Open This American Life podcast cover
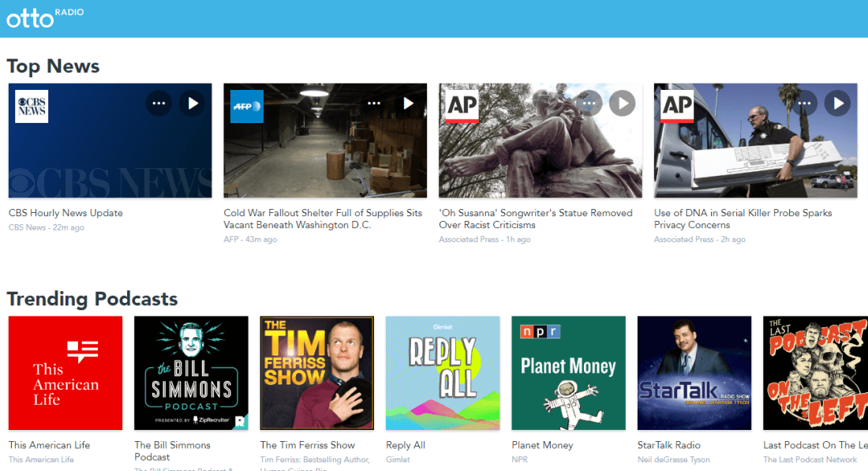This screenshot has height=471, width=868. 65,373
